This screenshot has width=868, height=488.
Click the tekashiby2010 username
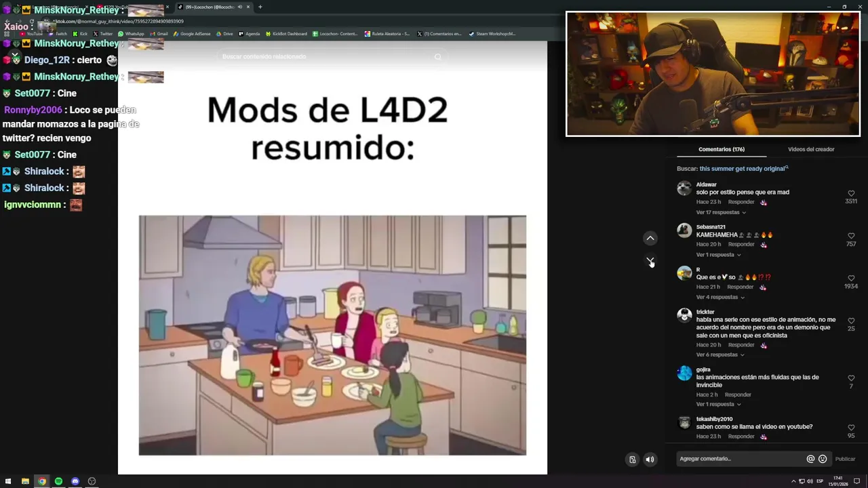[x=714, y=419]
